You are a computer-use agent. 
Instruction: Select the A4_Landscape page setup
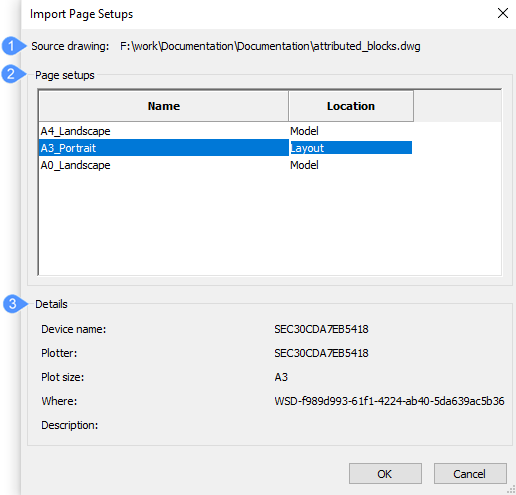pos(75,131)
